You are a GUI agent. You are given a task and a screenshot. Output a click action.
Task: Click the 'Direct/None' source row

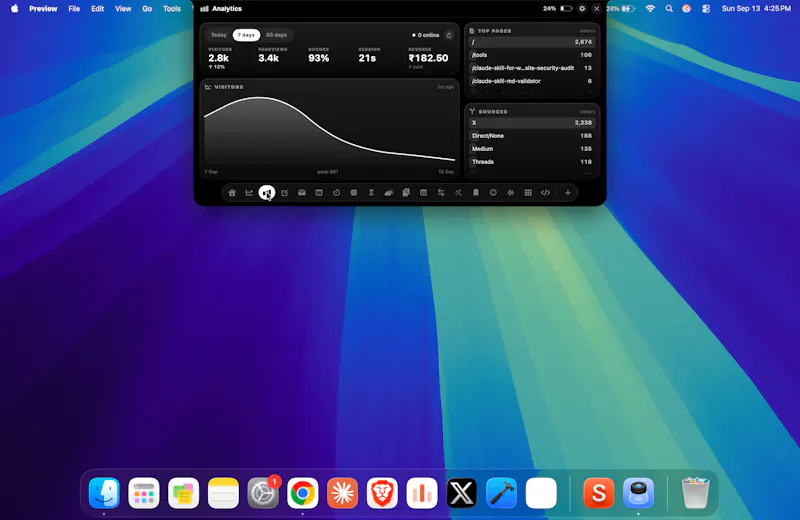pyautogui.click(x=532, y=136)
